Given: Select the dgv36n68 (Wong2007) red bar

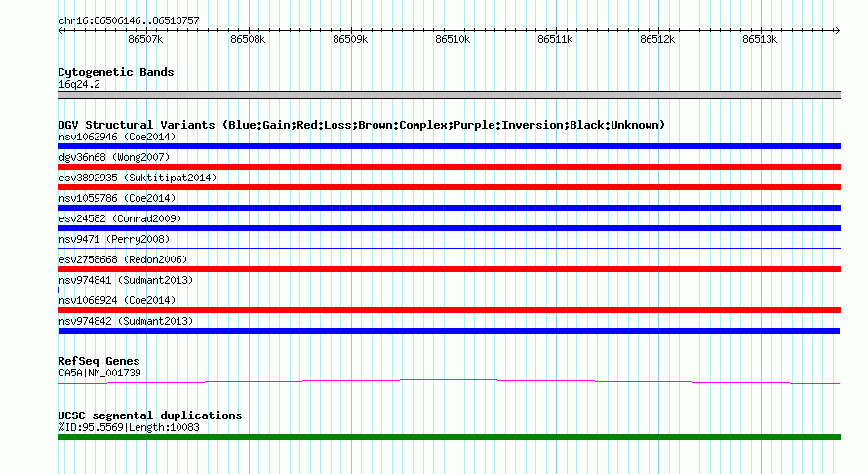Looking at the screenshot, I should [x=449, y=167].
